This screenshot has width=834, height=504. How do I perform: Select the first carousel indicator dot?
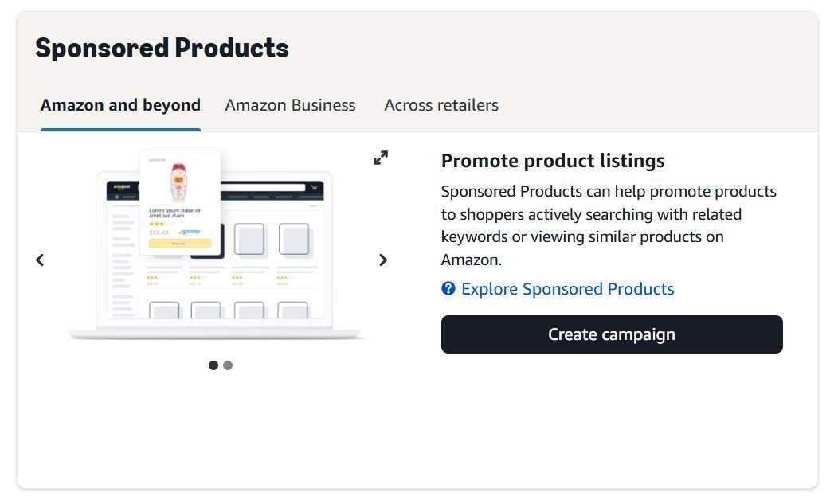(213, 365)
